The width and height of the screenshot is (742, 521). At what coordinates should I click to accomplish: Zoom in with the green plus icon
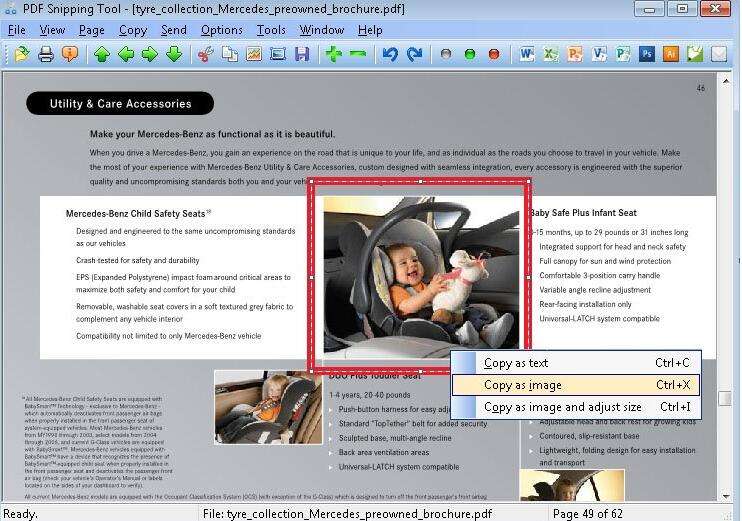tap(334, 54)
